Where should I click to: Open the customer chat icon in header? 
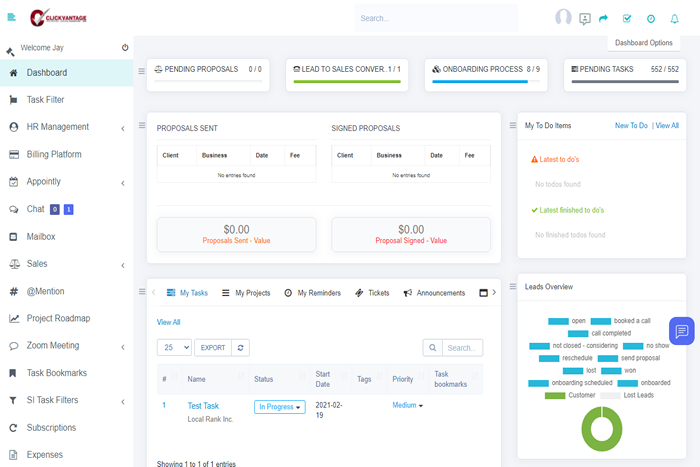coord(584,19)
